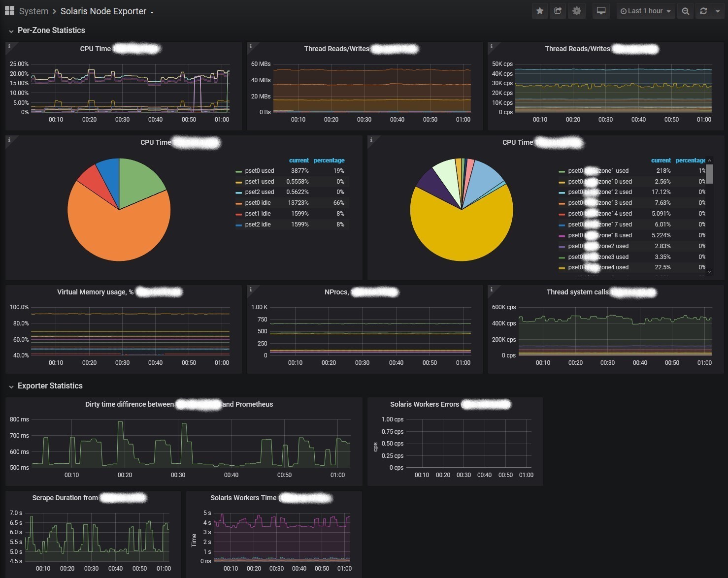Show info icon on NProcs panel
Viewport: 728px width, 578px height.
point(250,289)
